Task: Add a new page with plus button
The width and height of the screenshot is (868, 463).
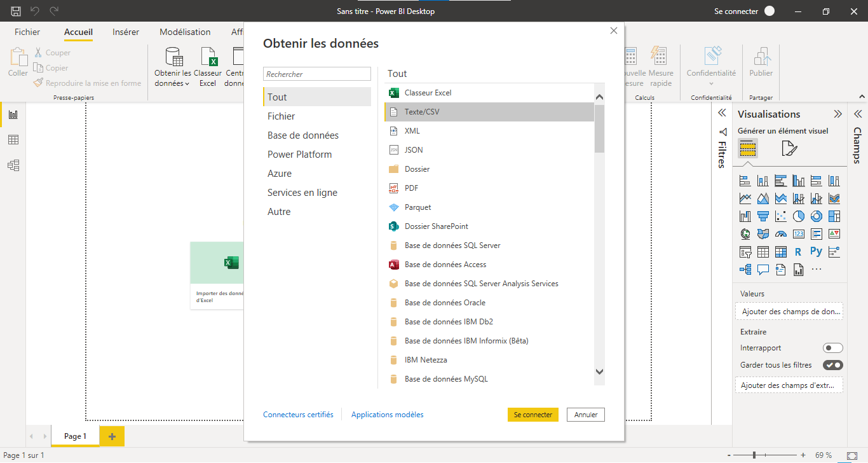Action: coord(112,436)
